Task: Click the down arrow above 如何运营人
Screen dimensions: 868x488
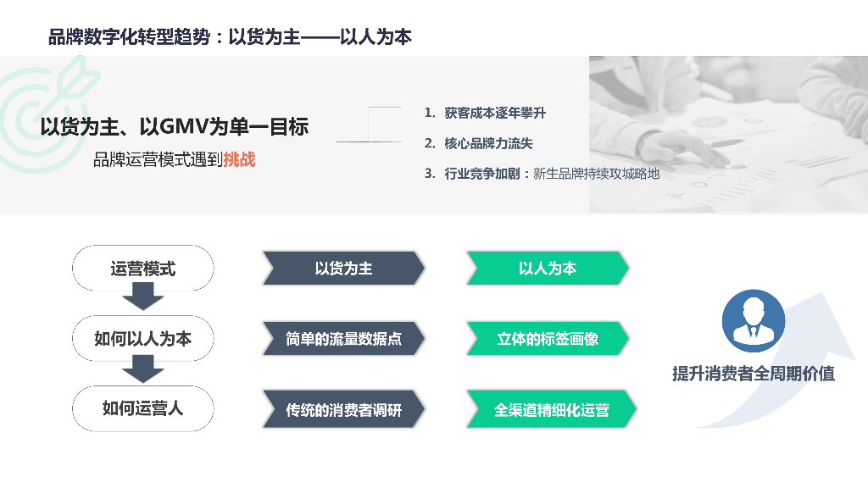Action: 142,368
